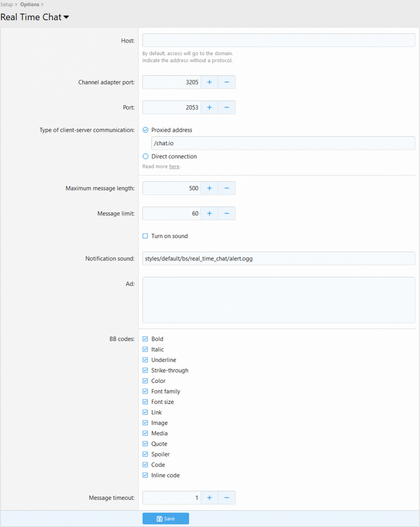Uncheck the Inline code option
Screen dimensions: 420x527
coord(145,476)
